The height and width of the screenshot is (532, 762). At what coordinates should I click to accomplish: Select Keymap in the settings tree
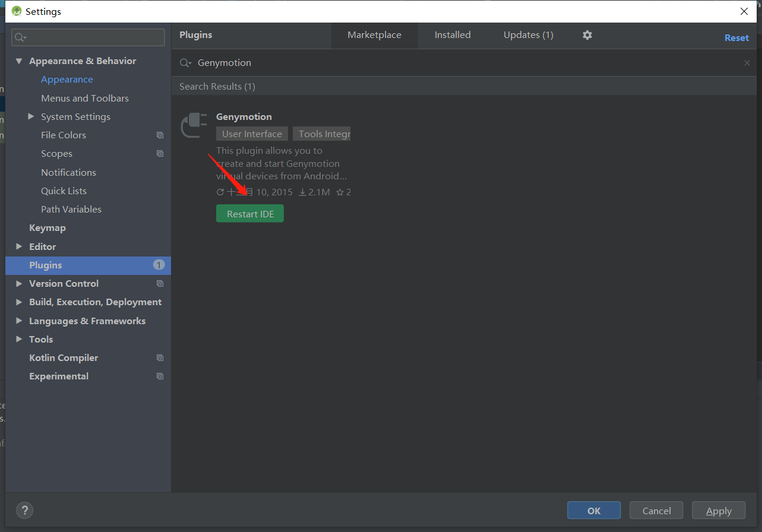48,227
